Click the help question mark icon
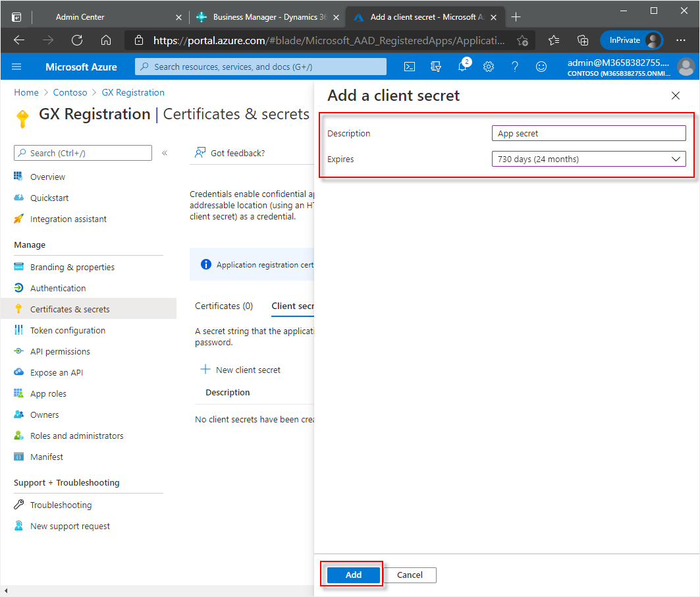The height and width of the screenshot is (597, 700). coord(515,67)
